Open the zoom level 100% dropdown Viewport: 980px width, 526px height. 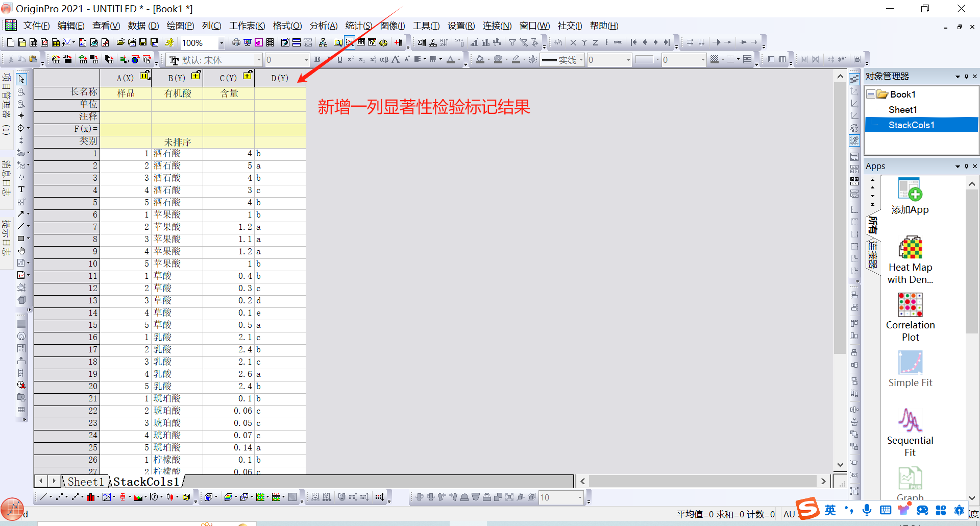(x=221, y=43)
